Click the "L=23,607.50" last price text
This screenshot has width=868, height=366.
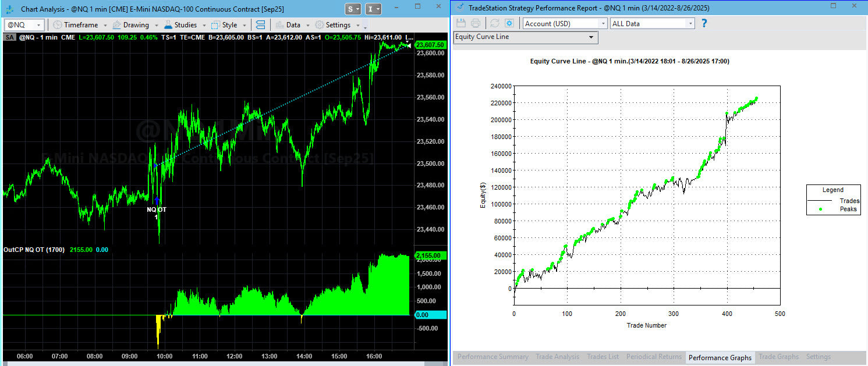95,37
